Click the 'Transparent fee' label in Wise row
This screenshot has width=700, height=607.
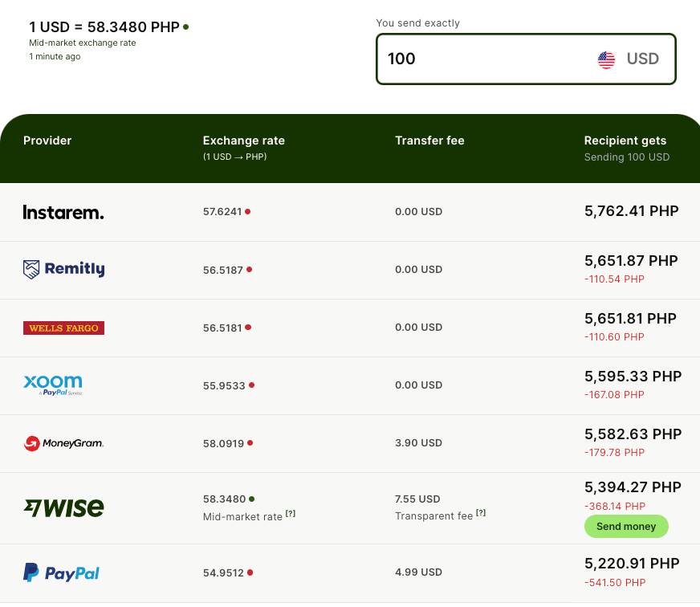coord(434,516)
